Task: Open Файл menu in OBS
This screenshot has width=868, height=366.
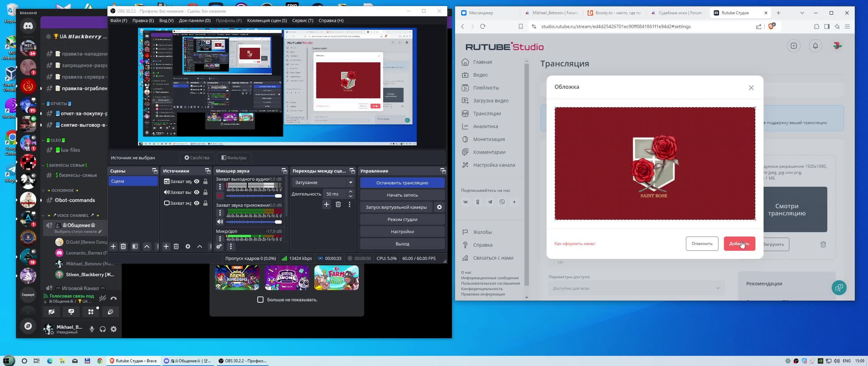Action: coord(119,20)
